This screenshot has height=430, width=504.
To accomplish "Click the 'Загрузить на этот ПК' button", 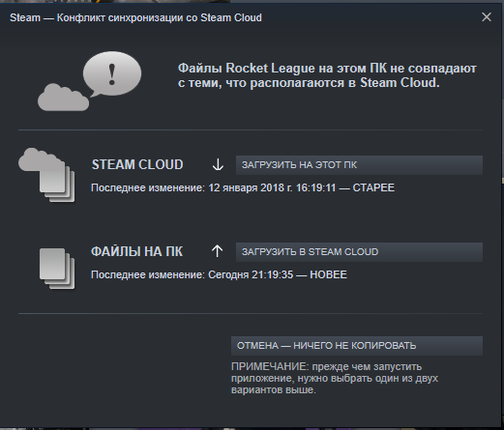I will [x=359, y=165].
